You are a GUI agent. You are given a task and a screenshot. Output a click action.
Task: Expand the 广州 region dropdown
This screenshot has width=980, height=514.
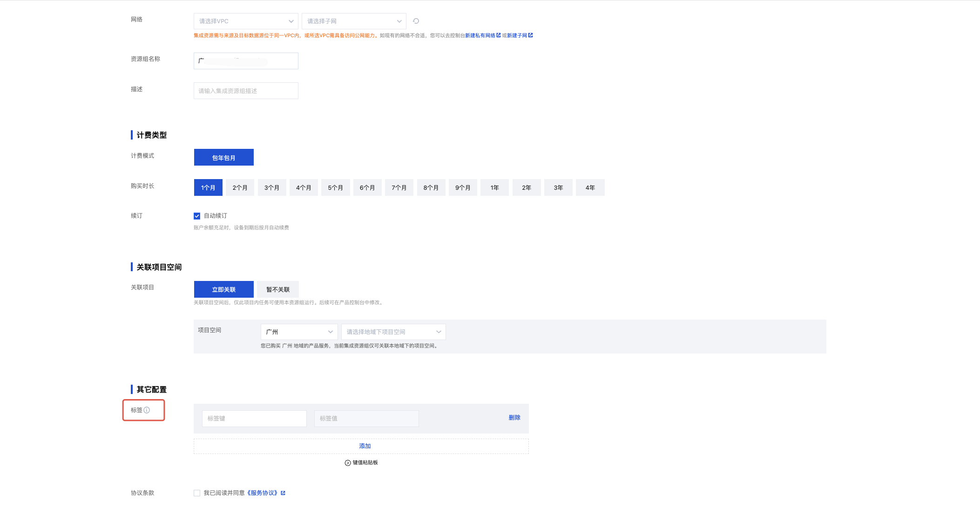(299, 332)
